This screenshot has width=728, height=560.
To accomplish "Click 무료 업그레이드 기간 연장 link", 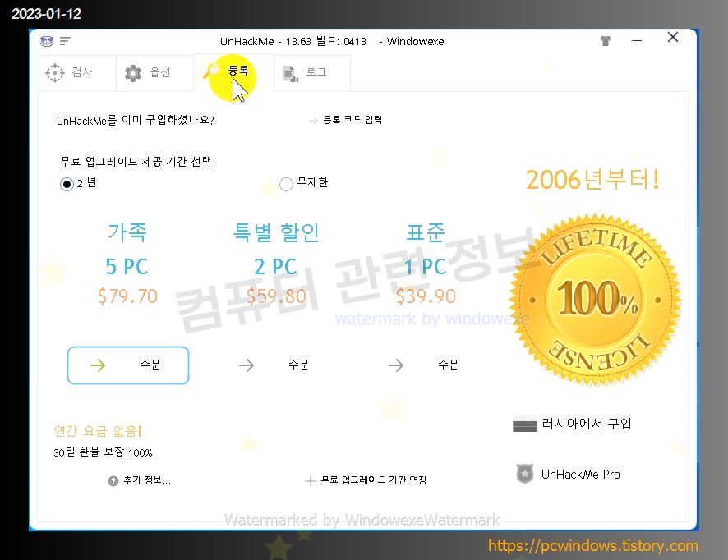I will (x=374, y=480).
